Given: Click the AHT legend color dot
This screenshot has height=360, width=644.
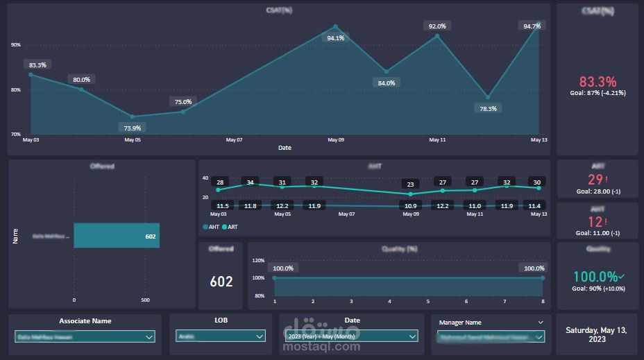Looking at the screenshot, I should click(x=205, y=227).
